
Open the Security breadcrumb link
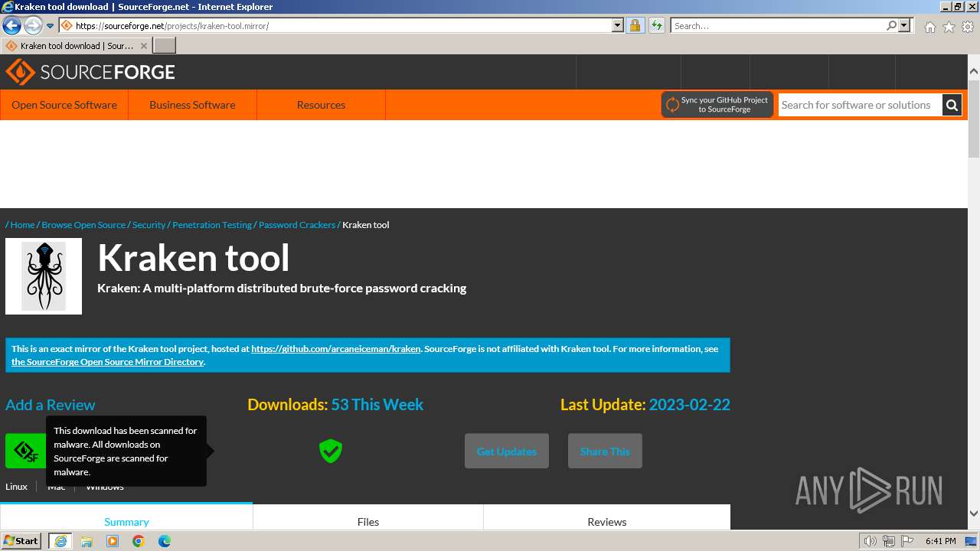(x=149, y=225)
